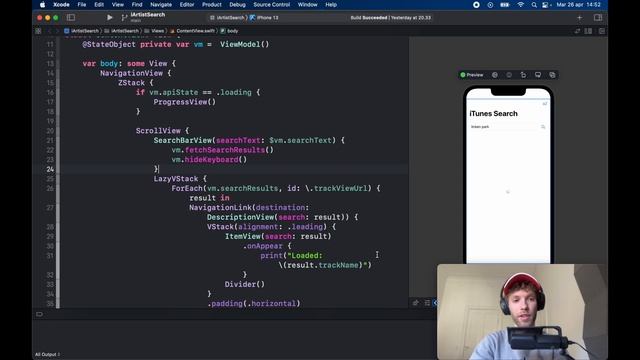Select the iPhone 13 run destination
The image size is (640, 360).
[264, 18]
